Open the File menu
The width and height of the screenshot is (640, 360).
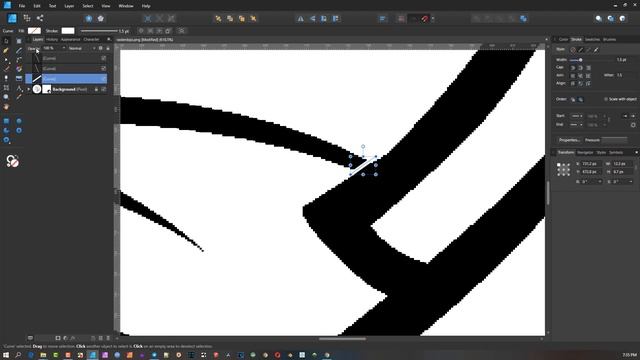click(x=22, y=6)
